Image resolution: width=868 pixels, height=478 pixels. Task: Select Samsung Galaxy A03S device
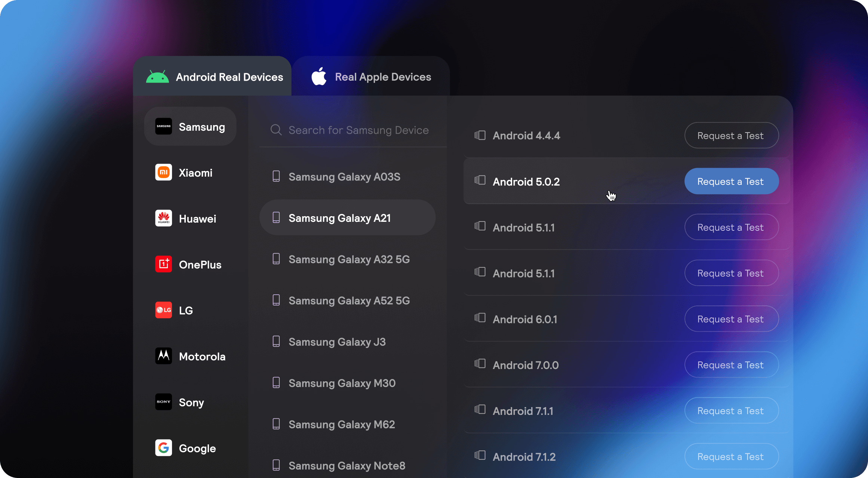pyautogui.click(x=347, y=176)
